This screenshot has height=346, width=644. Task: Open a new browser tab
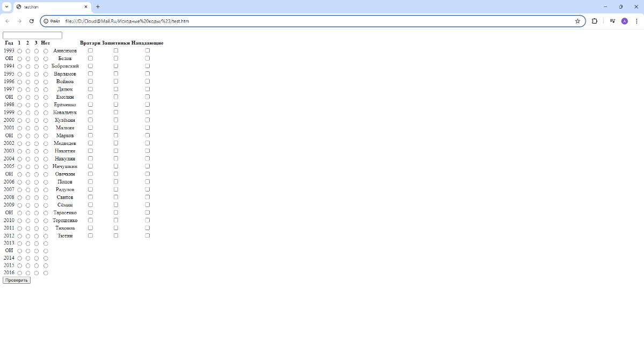98,6
